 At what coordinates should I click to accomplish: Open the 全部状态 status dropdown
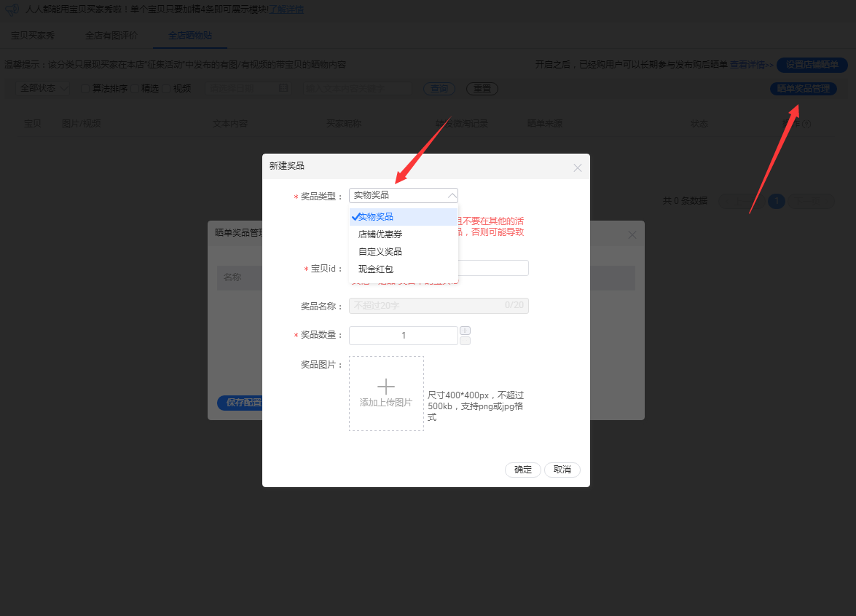[43, 88]
